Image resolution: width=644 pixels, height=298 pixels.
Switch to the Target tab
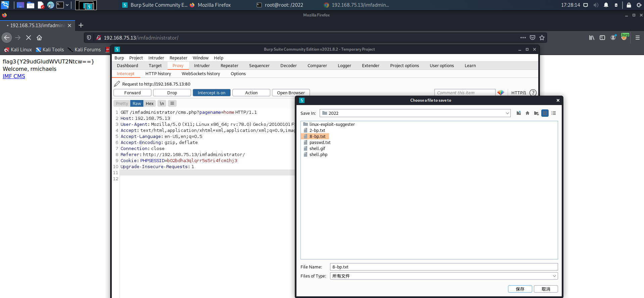(155, 65)
